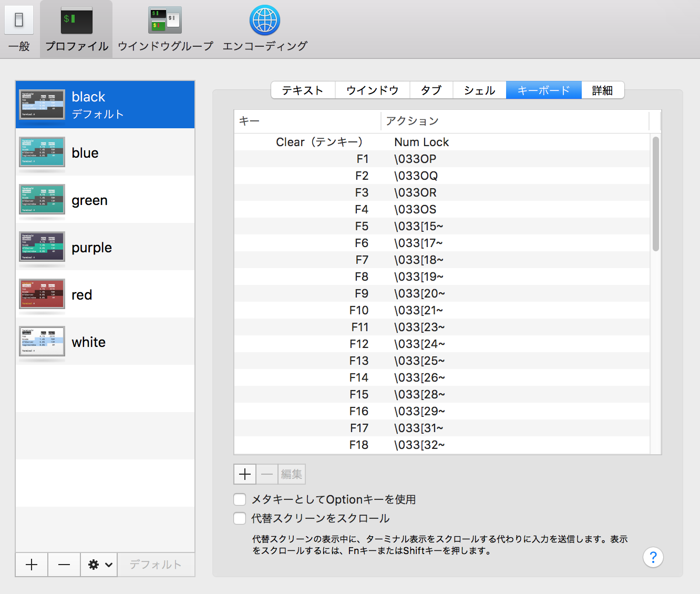Pick the red profile
Image resolution: width=700 pixels, height=594 pixels.
[105, 294]
